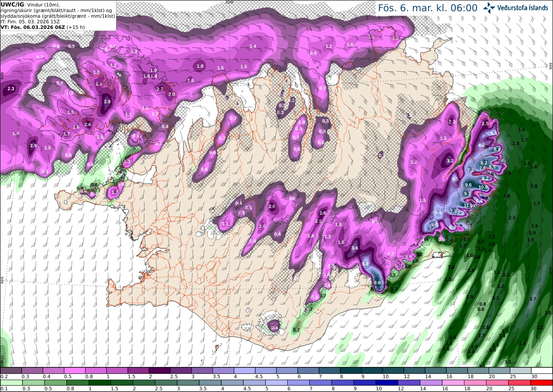The image size is (553, 392).
Task: Click the pale green 0.1 swatch in rain legend
Action: coord(11,383)
